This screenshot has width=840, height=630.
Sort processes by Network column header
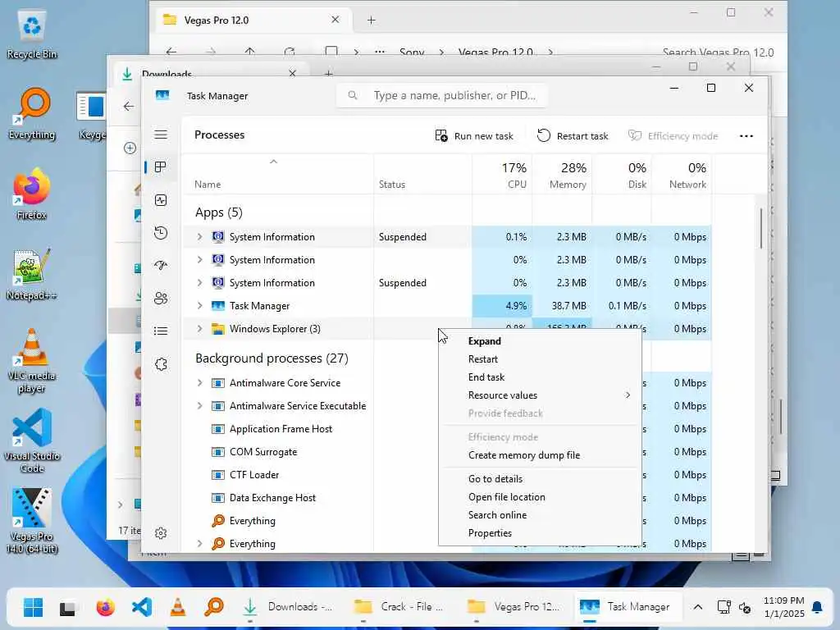682,175
